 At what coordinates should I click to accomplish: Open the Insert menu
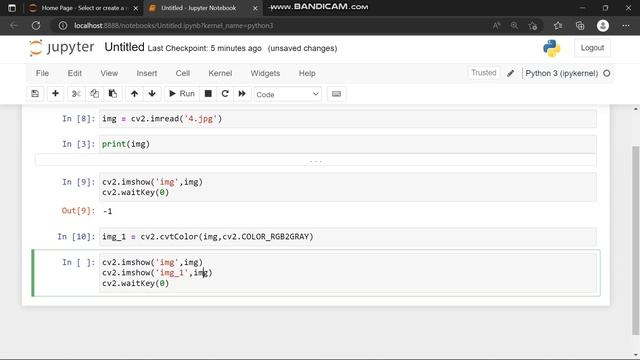pyautogui.click(x=147, y=73)
